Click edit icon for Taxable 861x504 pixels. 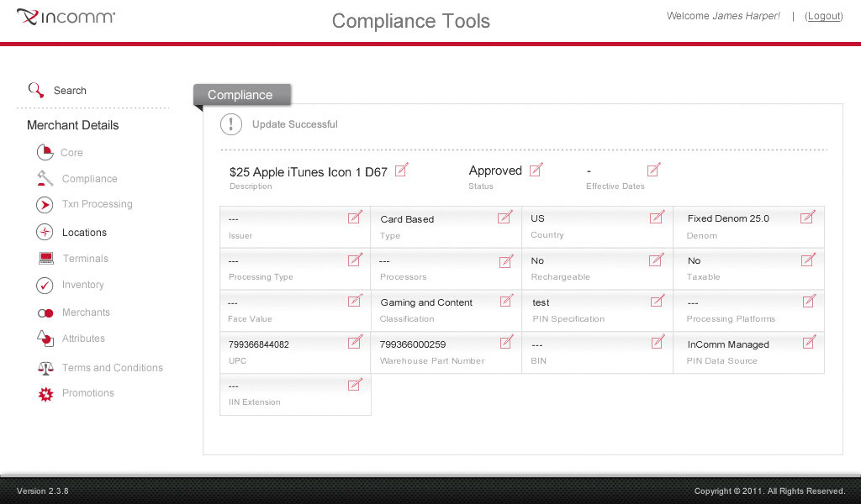808,260
